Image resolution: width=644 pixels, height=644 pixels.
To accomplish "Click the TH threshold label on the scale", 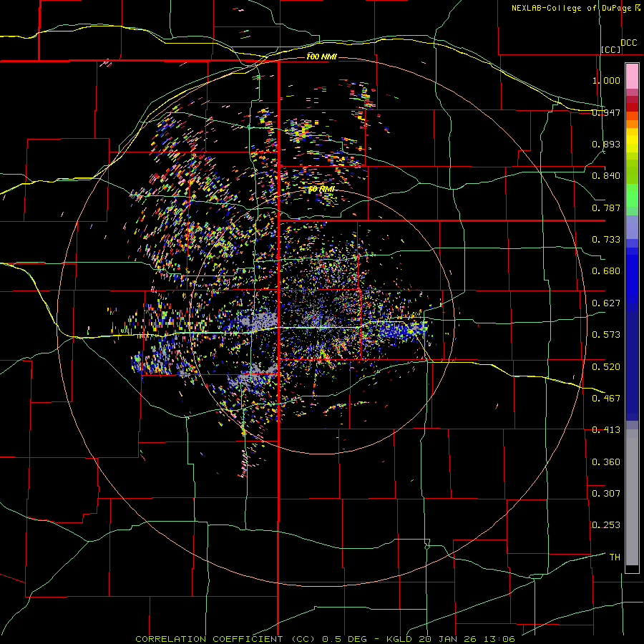I will coord(615,557).
